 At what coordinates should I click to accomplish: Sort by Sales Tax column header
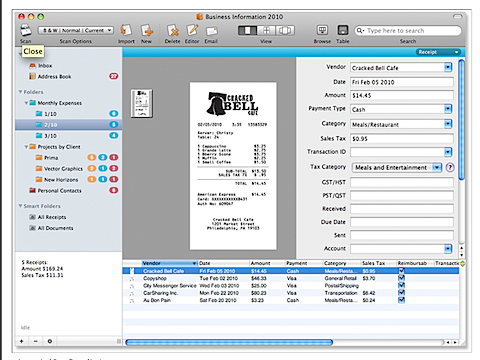pos(379,263)
